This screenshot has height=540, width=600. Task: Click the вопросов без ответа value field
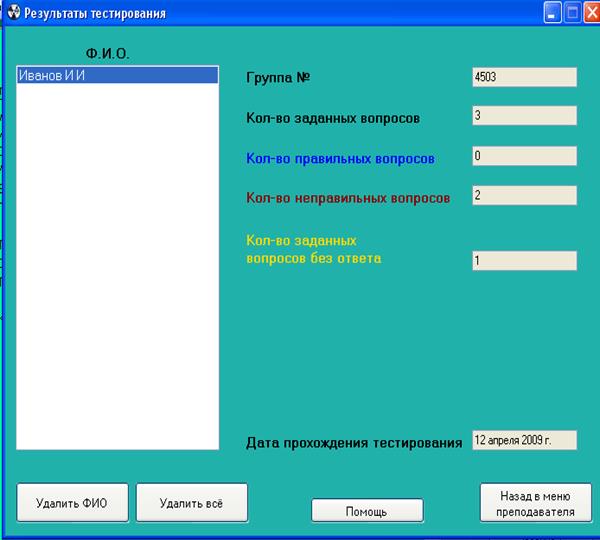[524, 261]
